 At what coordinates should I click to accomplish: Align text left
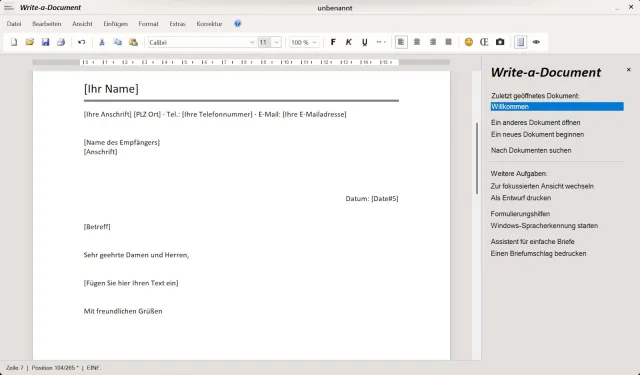pos(401,42)
